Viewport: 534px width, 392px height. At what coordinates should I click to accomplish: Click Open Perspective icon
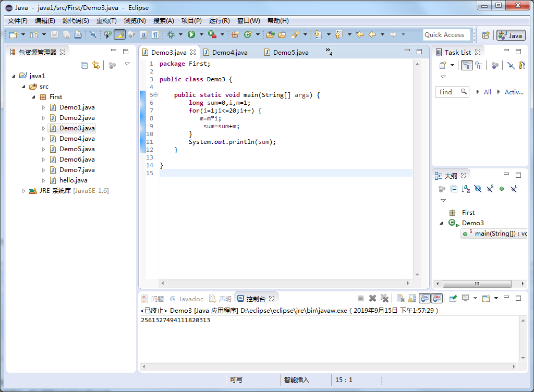point(486,35)
